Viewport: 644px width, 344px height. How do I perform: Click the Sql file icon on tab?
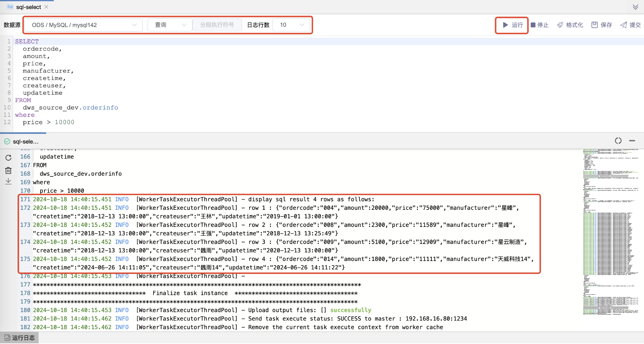tap(10, 6)
